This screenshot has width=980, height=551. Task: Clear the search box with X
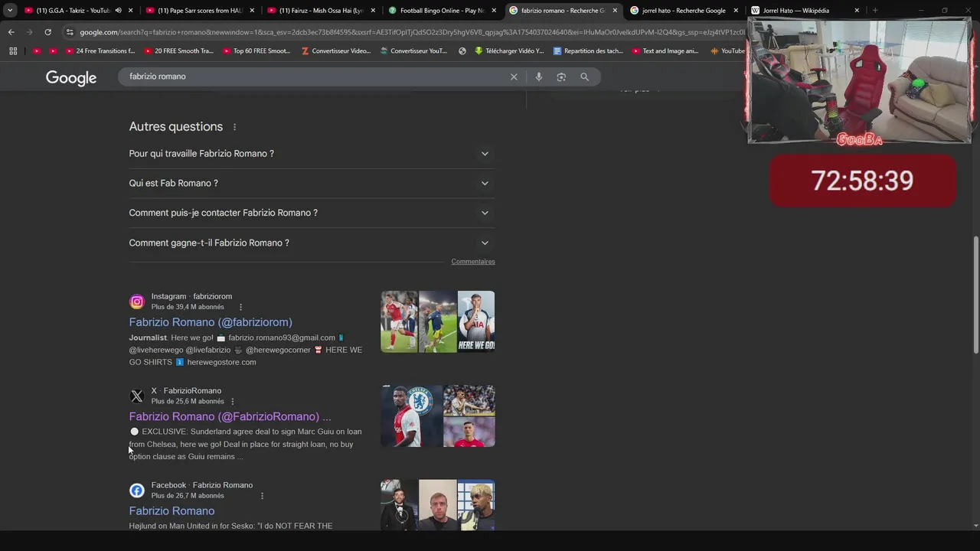tap(514, 77)
